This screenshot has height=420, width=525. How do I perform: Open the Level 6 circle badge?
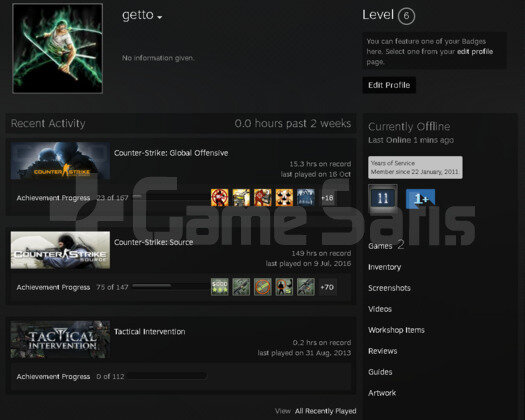[x=406, y=16]
